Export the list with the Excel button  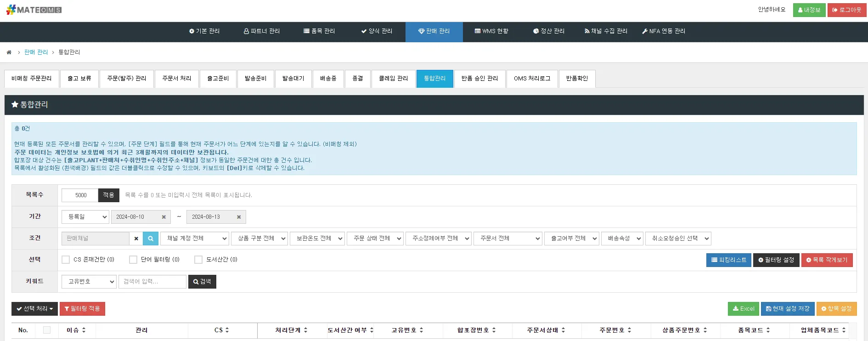coord(744,309)
